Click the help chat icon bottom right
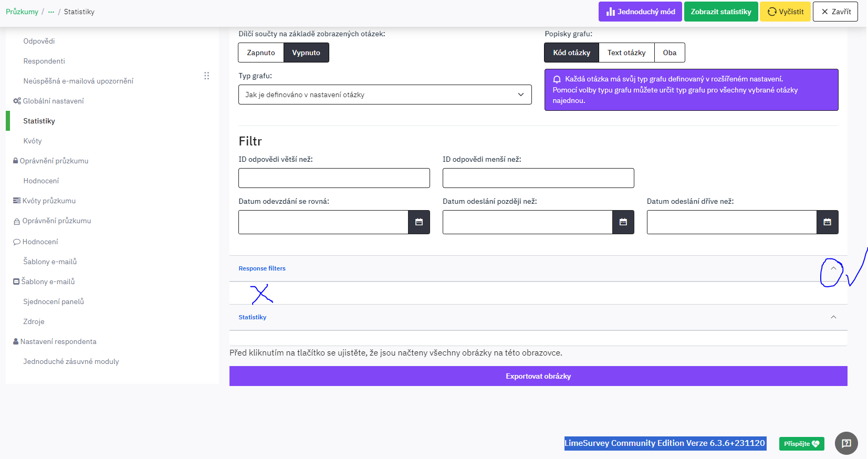 (x=846, y=443)
